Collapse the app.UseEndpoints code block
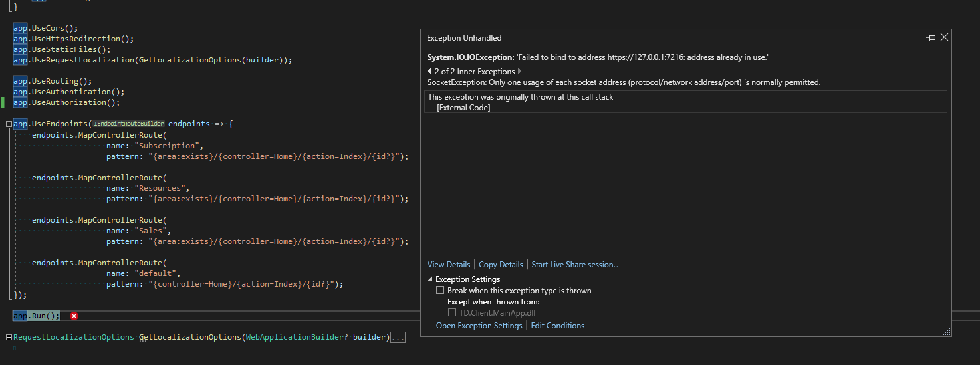This screenshot has width=980, height=365. click(x=8, y=124)
